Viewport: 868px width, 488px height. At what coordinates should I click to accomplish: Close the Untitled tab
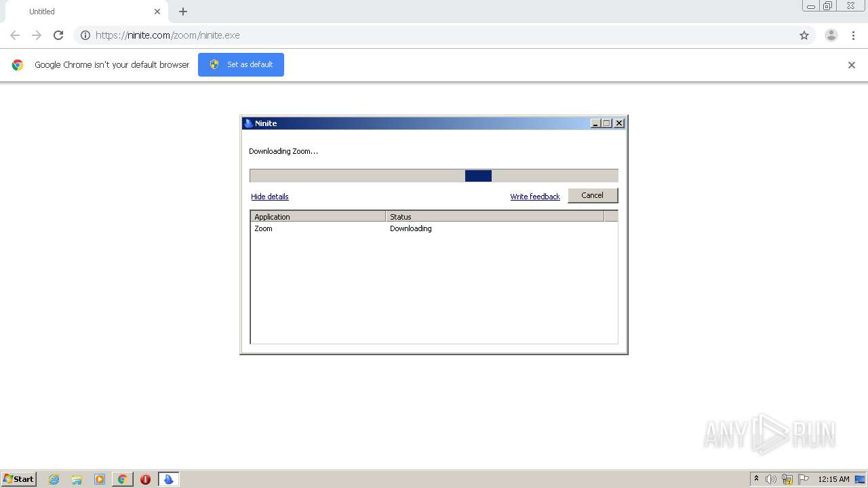[x=157, y=12]
